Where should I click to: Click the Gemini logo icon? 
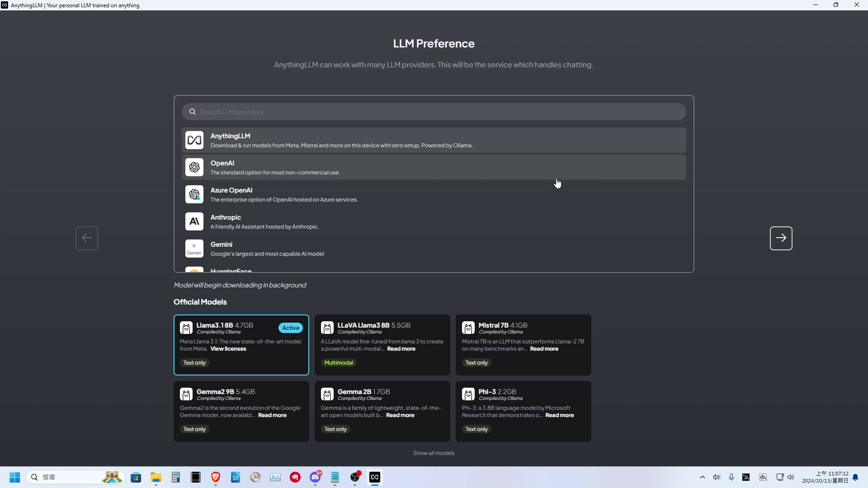click(194, 249)
